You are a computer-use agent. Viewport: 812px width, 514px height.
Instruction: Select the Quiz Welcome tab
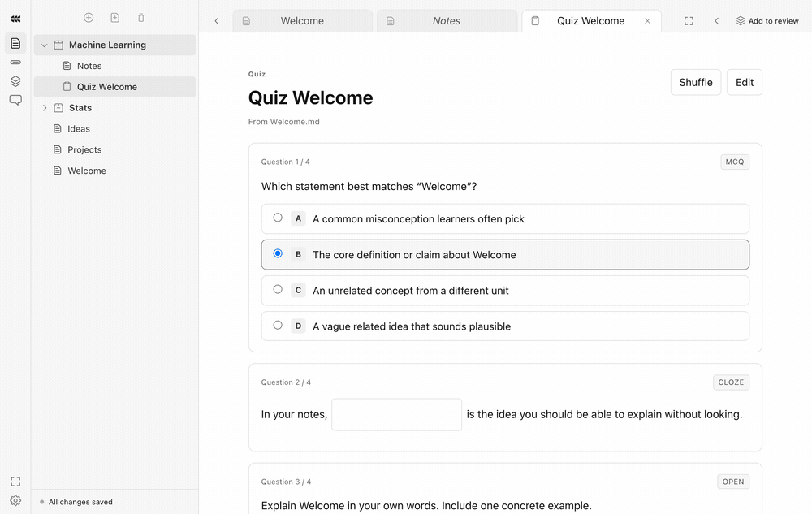point(591,20)
